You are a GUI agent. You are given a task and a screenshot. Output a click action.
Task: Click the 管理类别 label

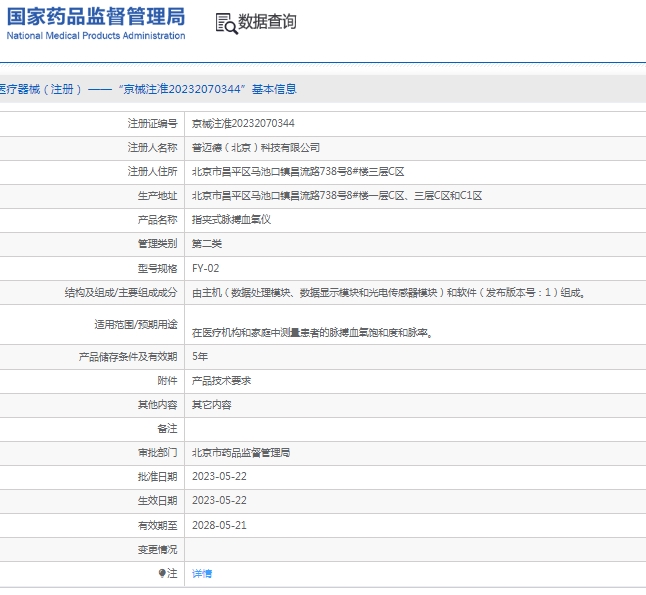pos(157,244)
